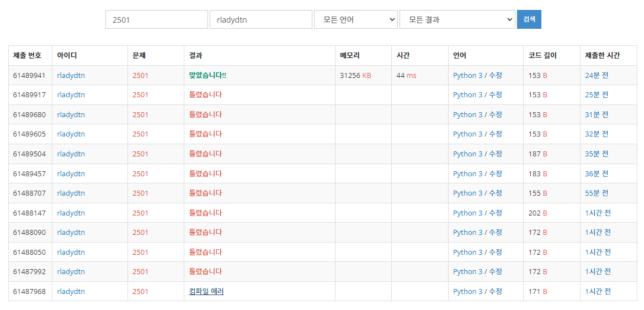Open Python 3 source of submission 61489917
Image resolution: width=644 pixels, height=310 pixels.
tap(468, 95)
